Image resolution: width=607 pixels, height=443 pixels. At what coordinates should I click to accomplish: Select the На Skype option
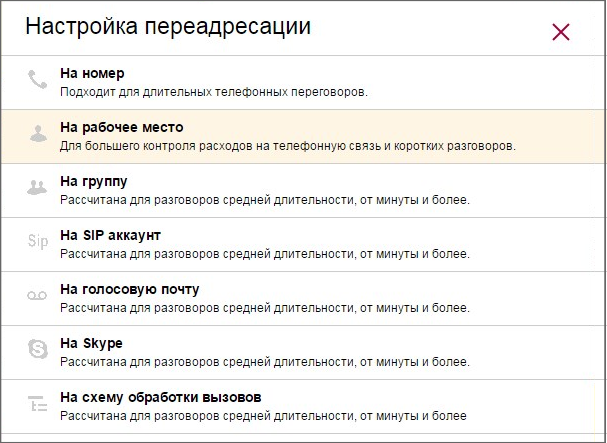[x=91, y=343]
